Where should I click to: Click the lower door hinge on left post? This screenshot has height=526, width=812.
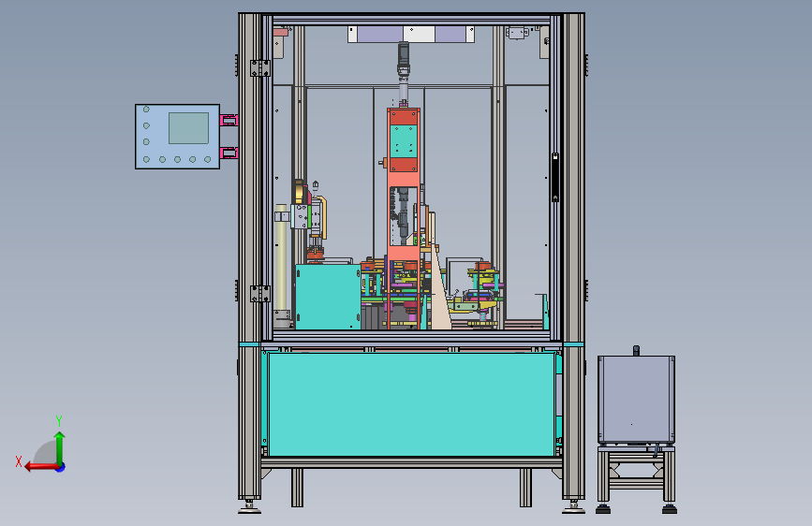point(260,294)
